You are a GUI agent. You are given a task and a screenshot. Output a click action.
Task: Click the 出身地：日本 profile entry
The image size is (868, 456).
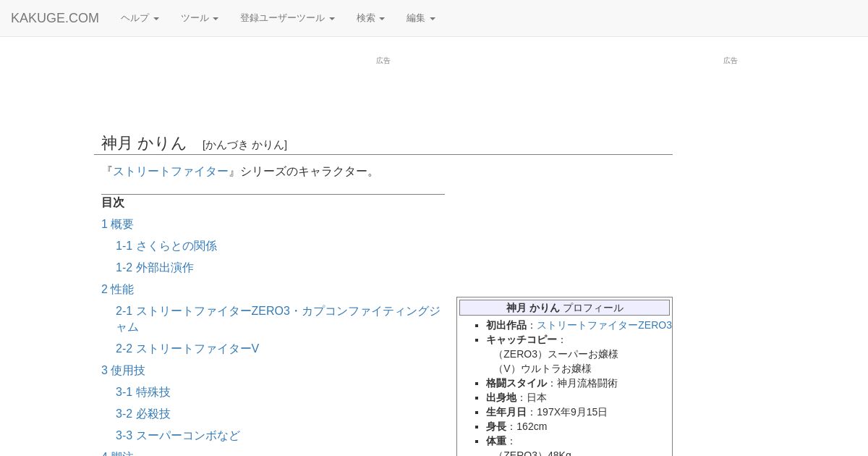click(x=516, y=397)
